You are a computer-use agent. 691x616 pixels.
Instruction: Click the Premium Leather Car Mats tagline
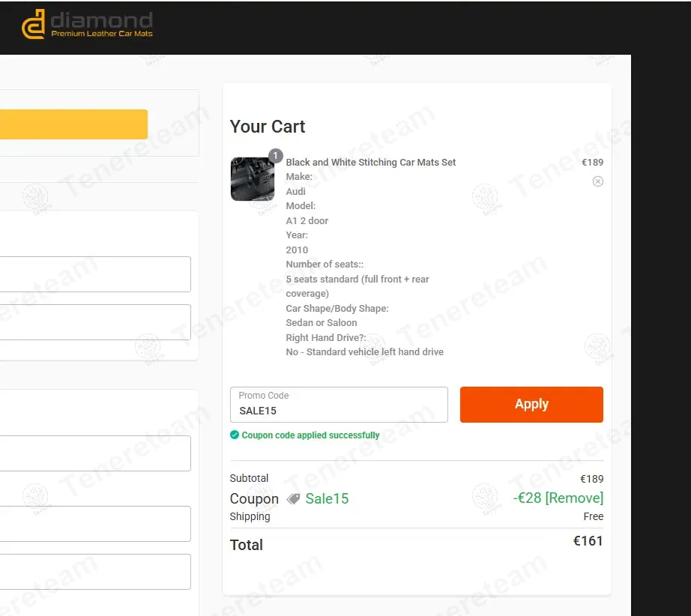[x=101, y=34]
